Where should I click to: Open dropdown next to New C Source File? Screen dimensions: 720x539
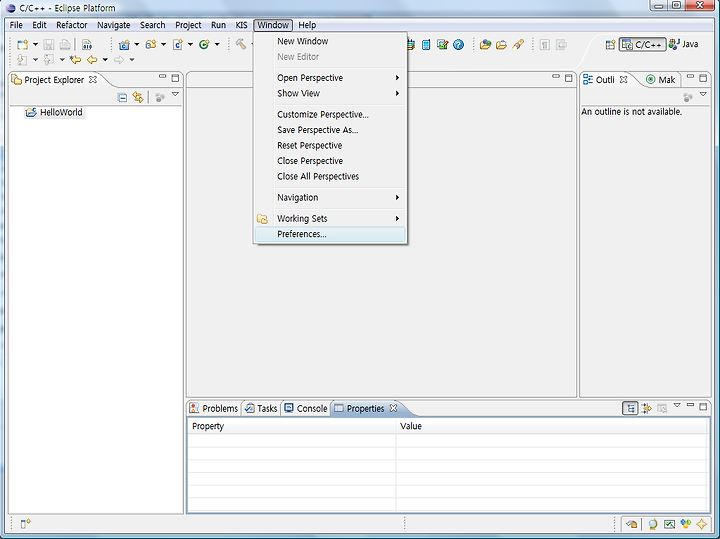[190, 45]
